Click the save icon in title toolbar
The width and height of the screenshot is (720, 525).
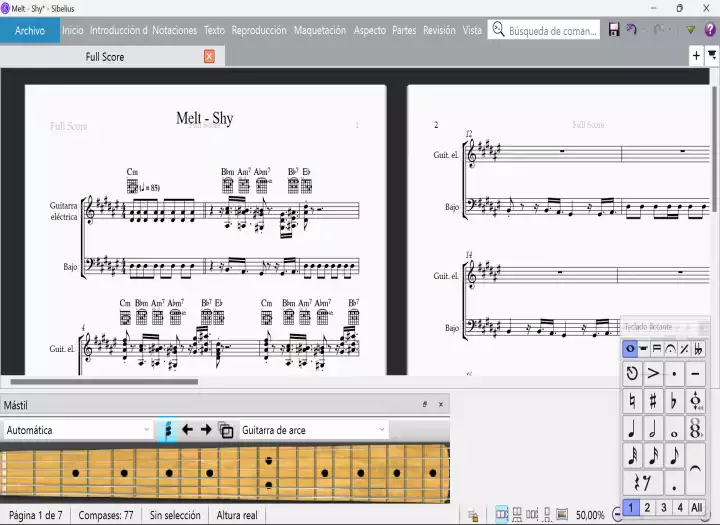click(614, 30)
